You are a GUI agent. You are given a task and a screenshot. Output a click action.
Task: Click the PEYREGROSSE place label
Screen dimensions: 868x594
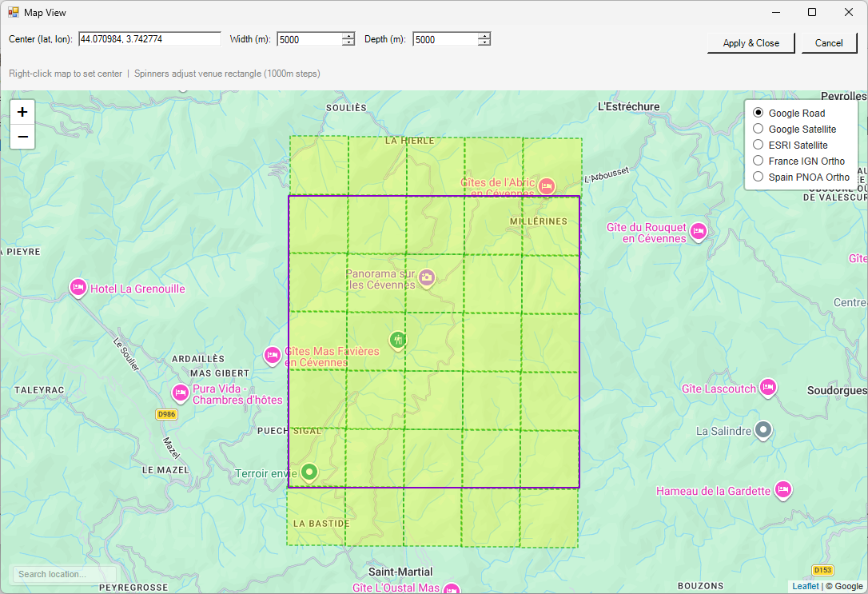(x=133, y=587)
